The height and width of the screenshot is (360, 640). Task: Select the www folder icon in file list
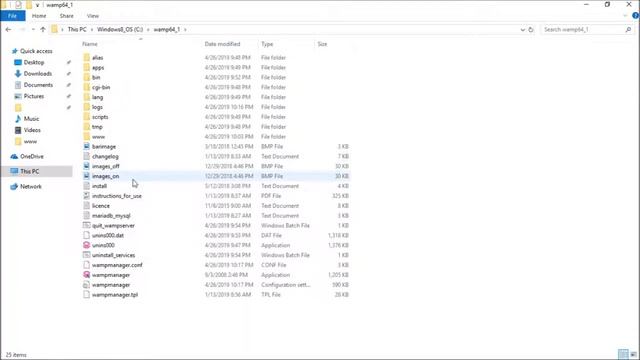point(87,136)
